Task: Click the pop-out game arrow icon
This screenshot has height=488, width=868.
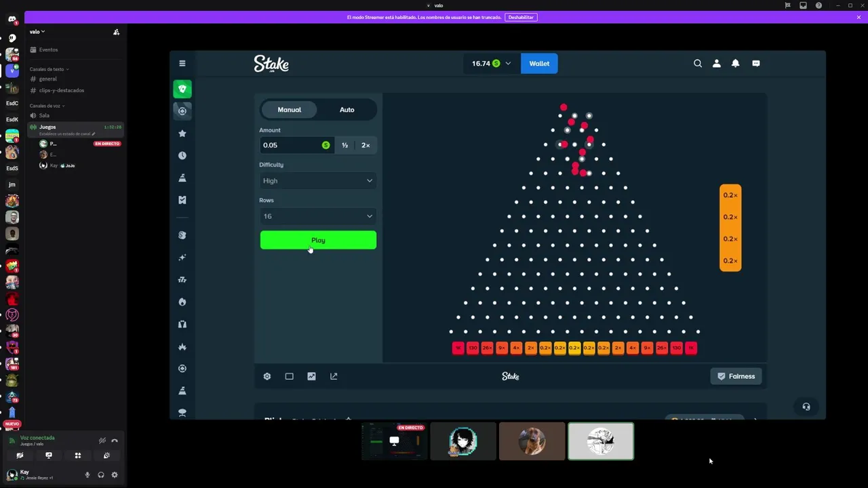Action: click(x=334, y=376)
